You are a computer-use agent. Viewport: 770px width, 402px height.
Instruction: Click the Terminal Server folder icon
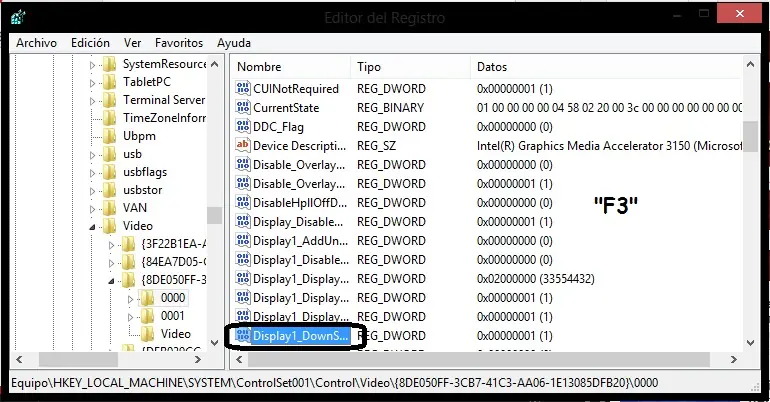click(x=110, y=100)
